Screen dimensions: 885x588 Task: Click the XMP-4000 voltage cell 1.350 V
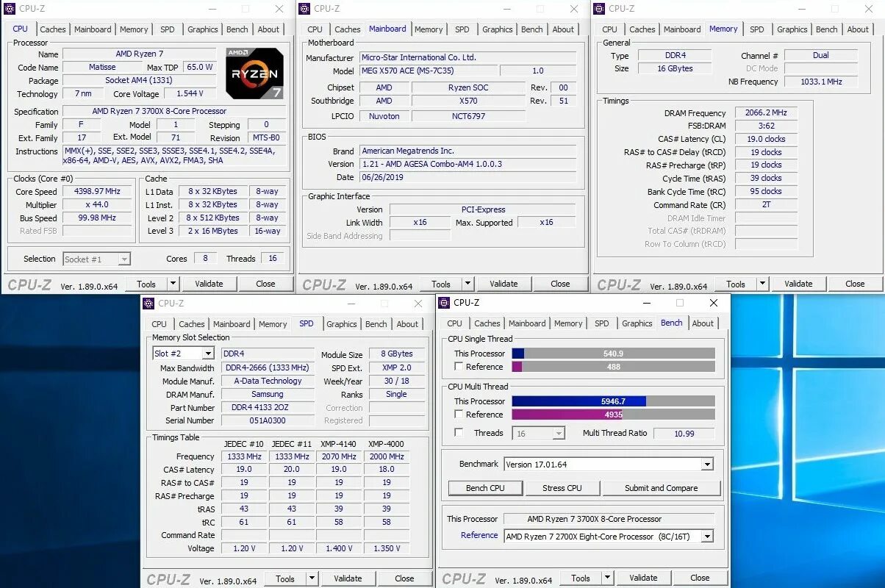click(387, 548)
